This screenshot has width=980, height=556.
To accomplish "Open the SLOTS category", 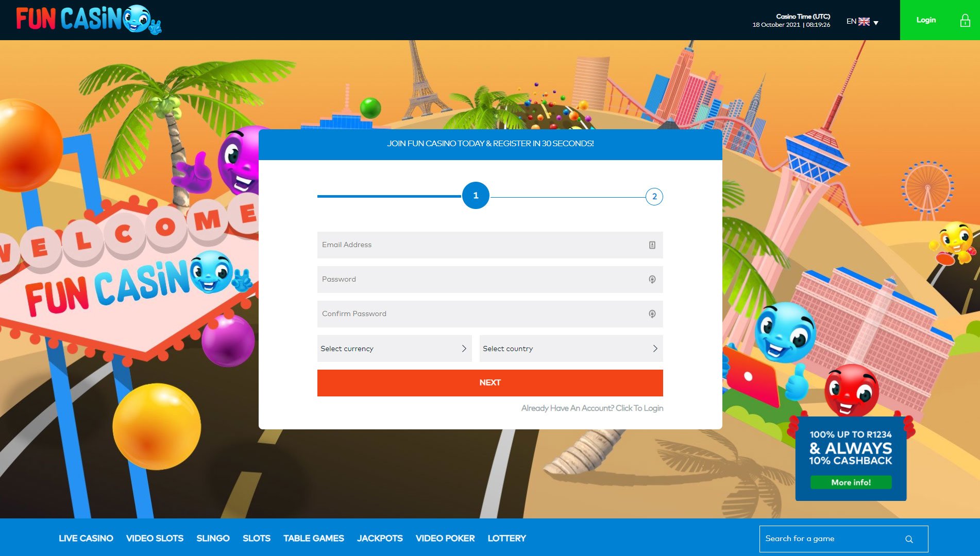I will tap(257, 538).
